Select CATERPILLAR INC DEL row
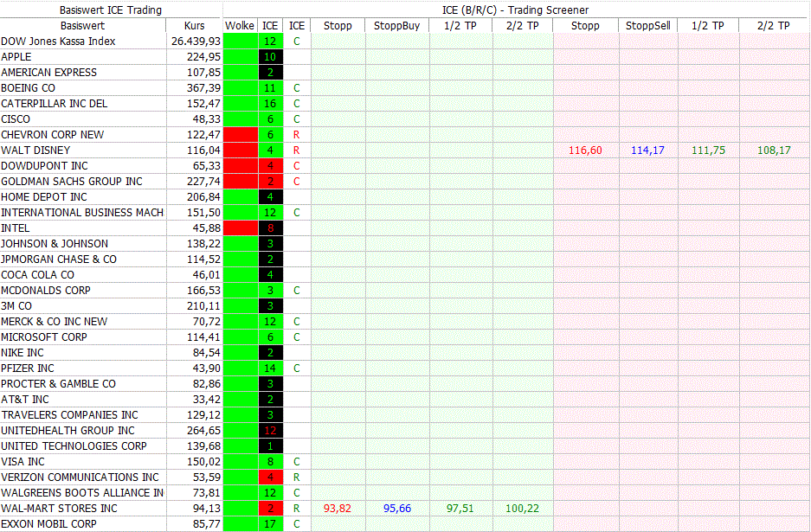This screenshot has height=532, width=811. coord(55,104)
